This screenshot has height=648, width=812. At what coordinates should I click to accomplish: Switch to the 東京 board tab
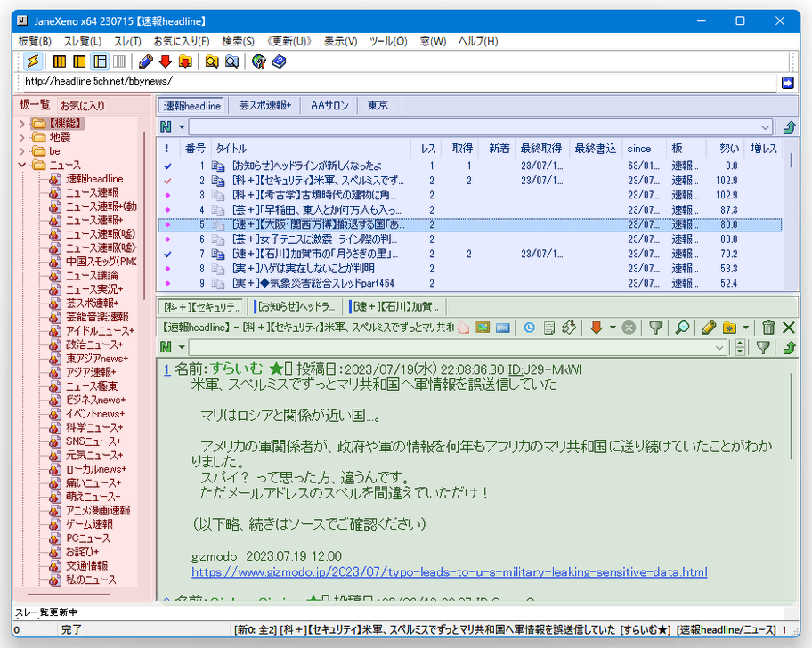coord(378,106)
